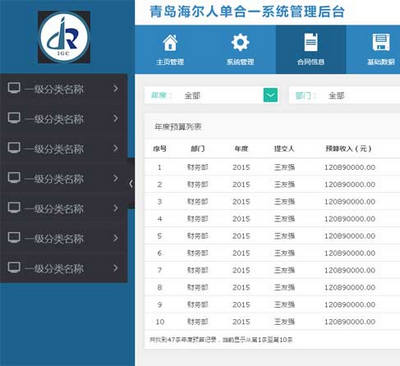The height and width of the screenshot is (366, 400).
Task: Select row number 5 cell
Action: click(x=159, y=236)
